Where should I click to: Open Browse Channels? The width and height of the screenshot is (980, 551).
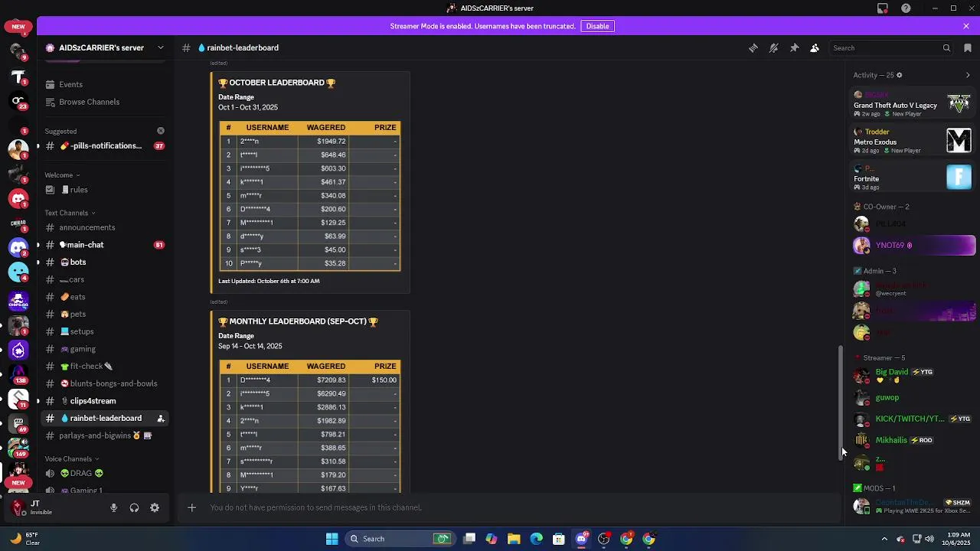(x=103, y=102)
